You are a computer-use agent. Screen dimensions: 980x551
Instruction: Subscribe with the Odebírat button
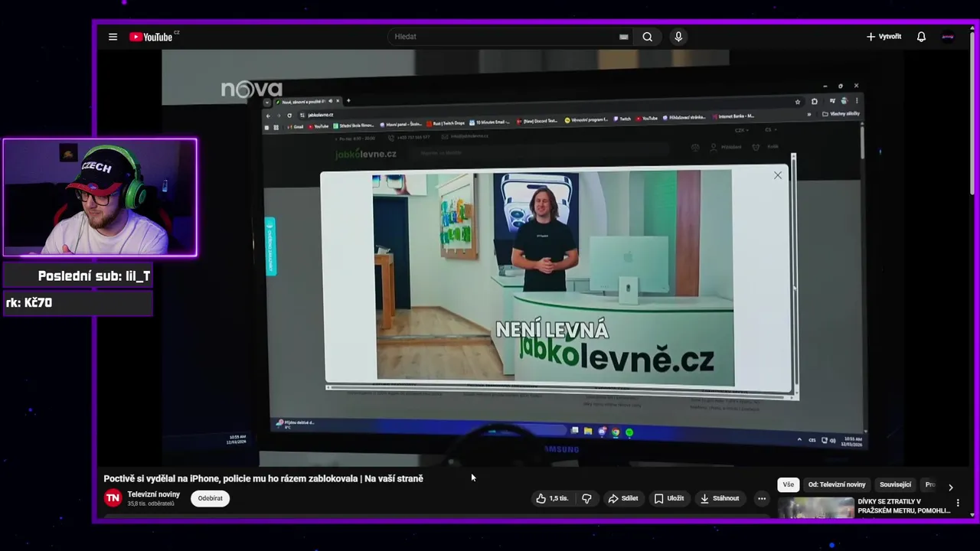pyautogui.click(x=211, y=498)
